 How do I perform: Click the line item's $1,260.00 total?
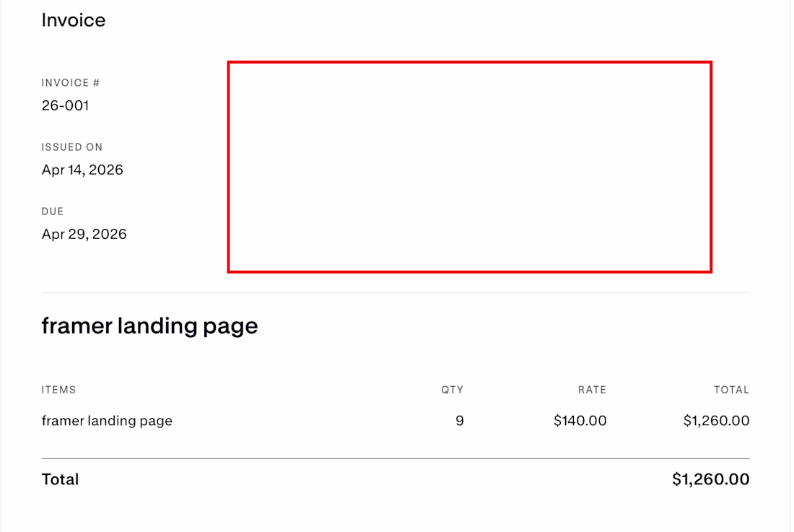pyautogui.click(x=716, y=420)
